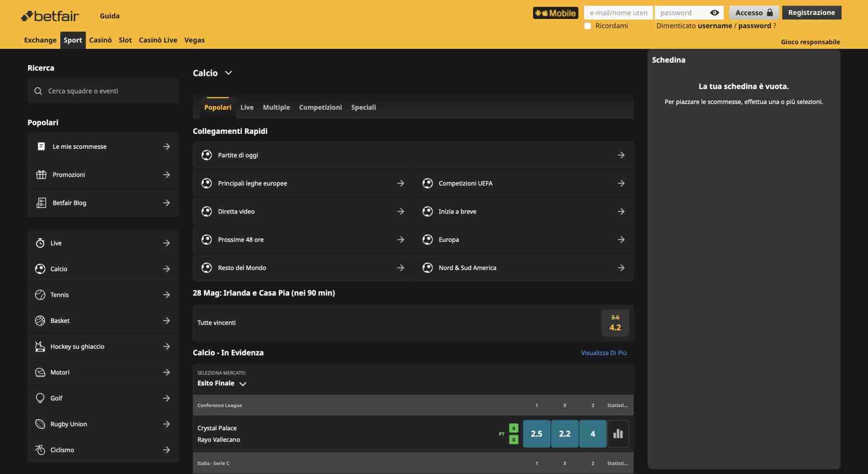Focus the Cerca squadre o eventi field
The image size is (868, 474).
pos(103,91)
